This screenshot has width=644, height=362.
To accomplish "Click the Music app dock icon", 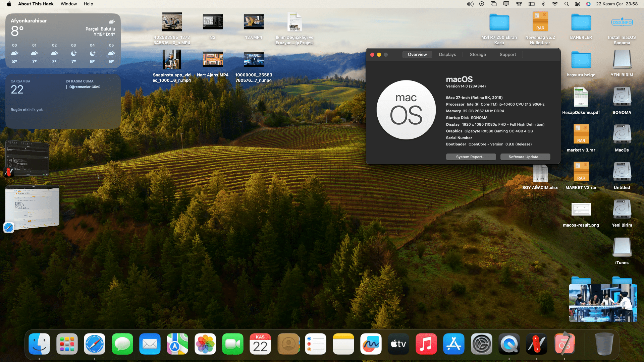I will tap(426, 344).
